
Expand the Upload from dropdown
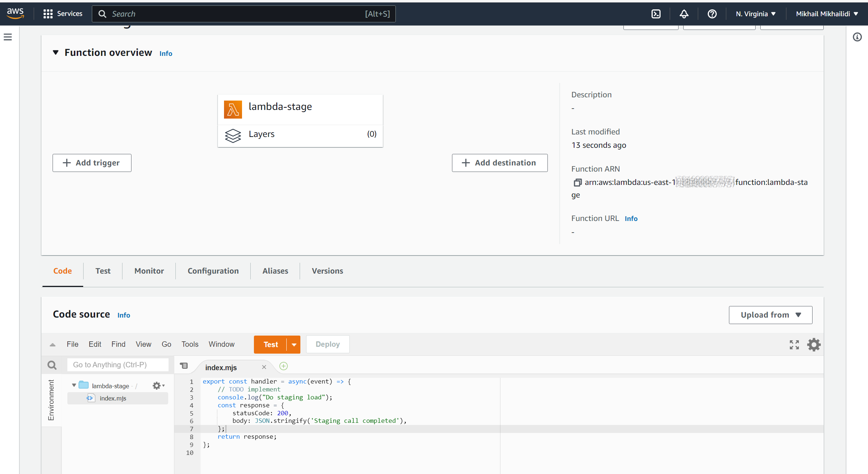tap(770, 315)
